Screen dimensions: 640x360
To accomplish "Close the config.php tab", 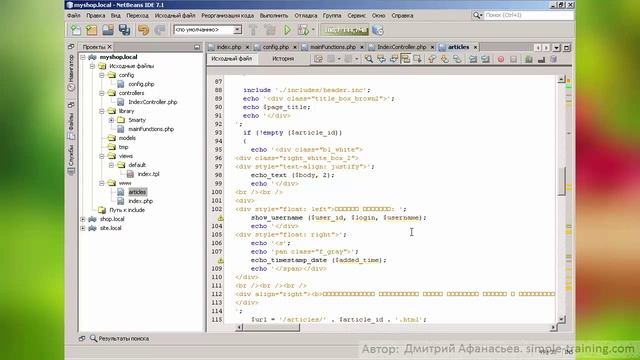I will coord(295,47).
